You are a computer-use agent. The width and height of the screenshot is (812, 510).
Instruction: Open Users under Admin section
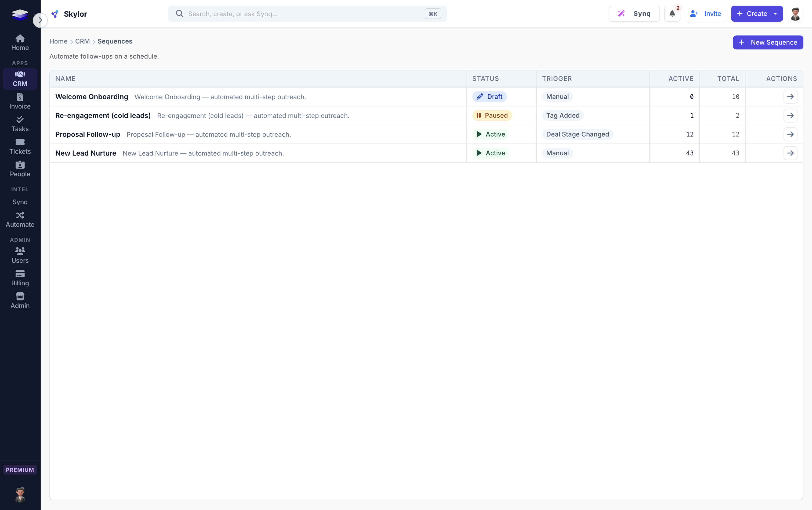pos(20,255)
